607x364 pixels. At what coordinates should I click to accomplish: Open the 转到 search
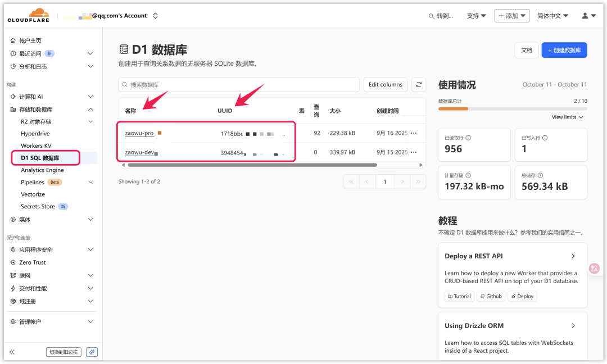coord(441,16)
